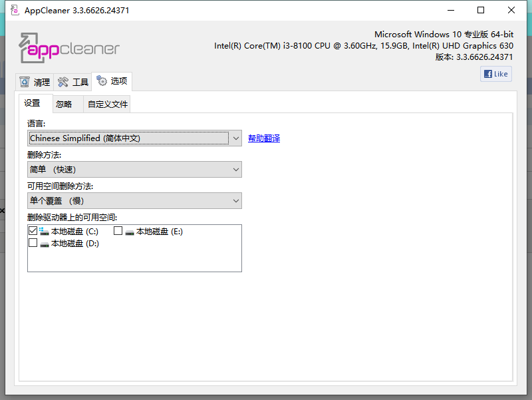Click the 可用空间删除方法: label

coord(60,186)
